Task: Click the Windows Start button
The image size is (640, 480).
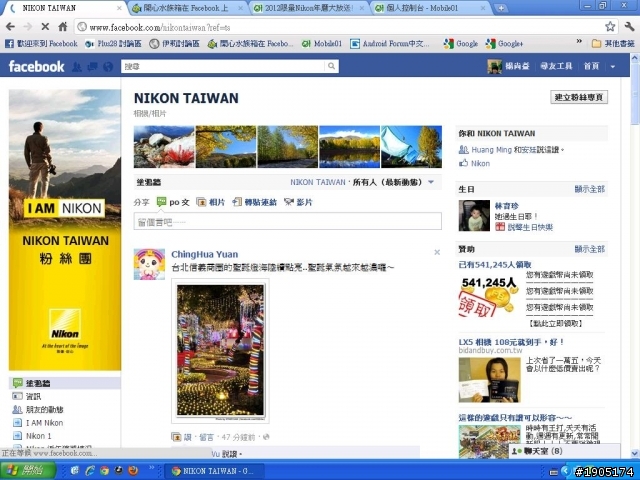Action: 28,471
